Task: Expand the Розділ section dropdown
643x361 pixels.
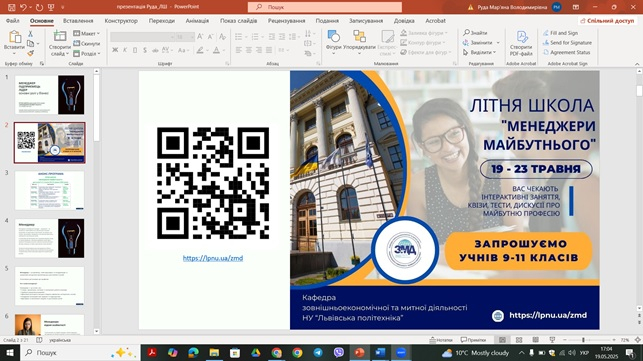Action: click(x=87, y=53)
